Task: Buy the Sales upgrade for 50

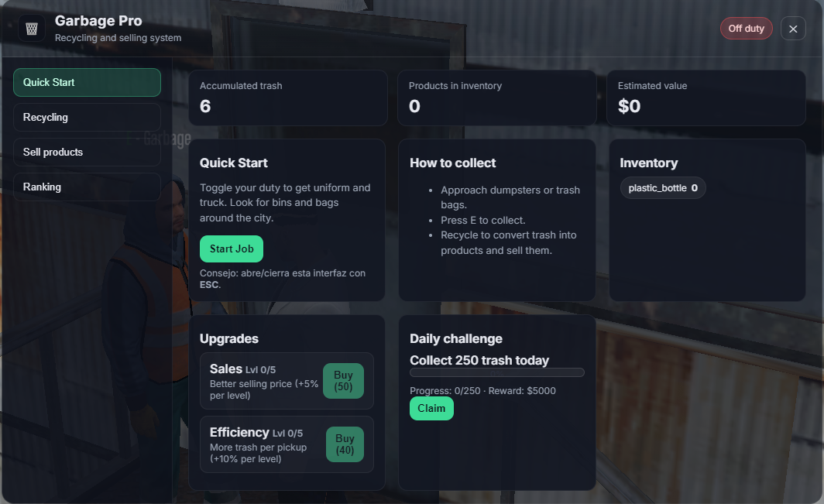Action: point(343,381)
